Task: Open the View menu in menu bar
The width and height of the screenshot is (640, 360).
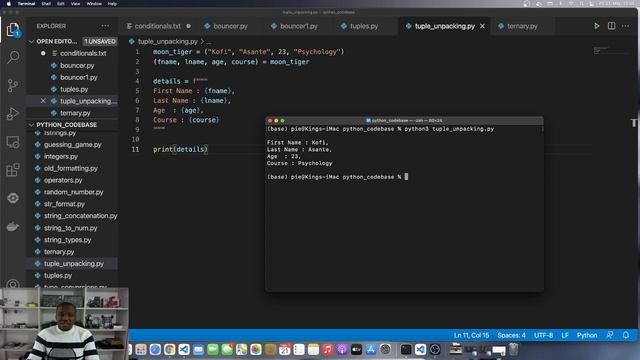Action: pyautogui.click(x=76, y=4)
